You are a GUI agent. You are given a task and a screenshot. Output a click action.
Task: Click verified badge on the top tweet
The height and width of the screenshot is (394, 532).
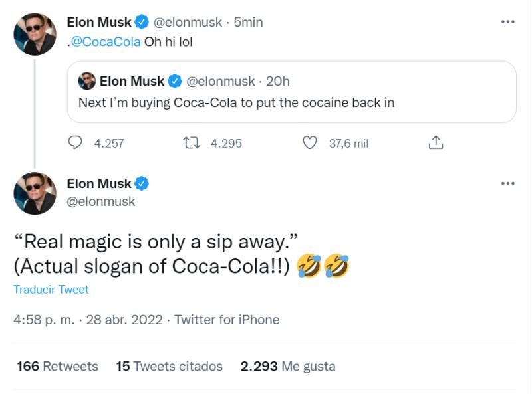(142, 22)
